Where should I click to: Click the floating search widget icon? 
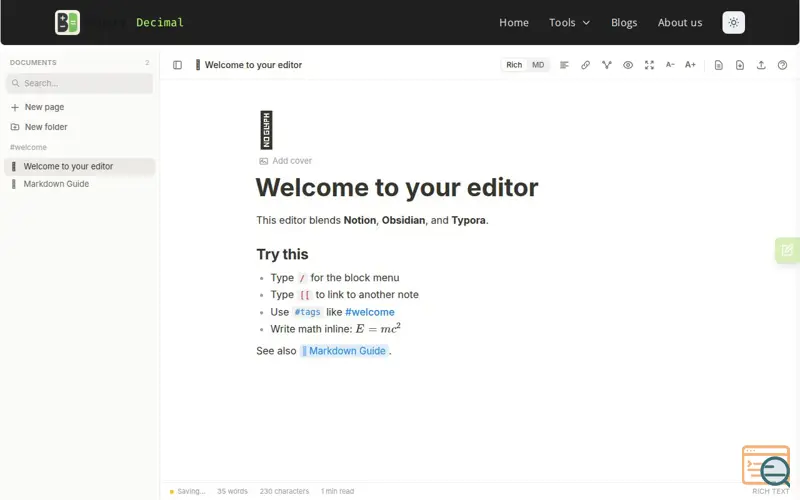point(767,465)
